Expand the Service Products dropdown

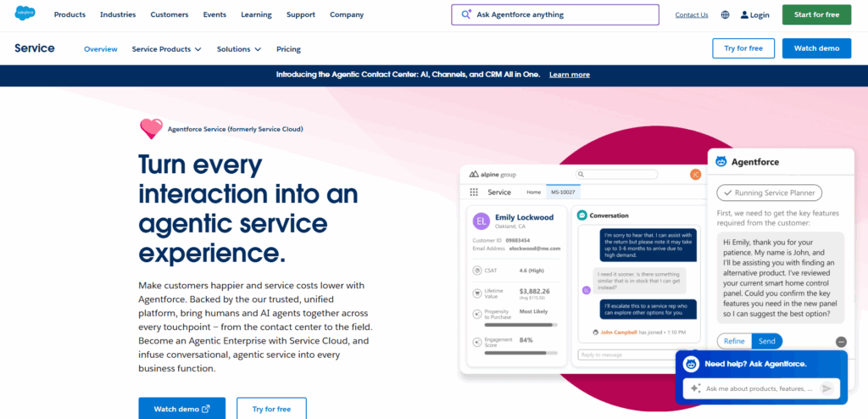(x=167, y=49)
